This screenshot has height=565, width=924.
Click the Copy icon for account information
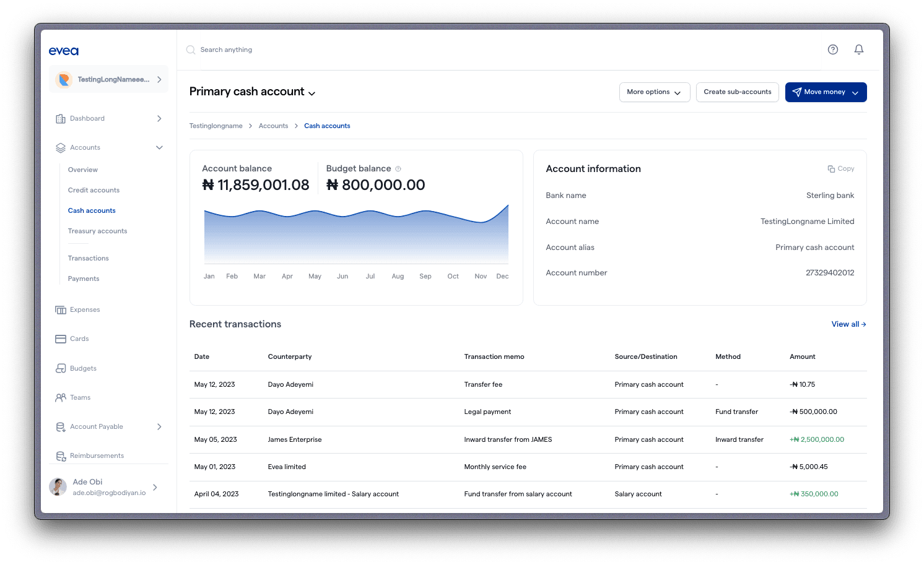tap(830, 168)
